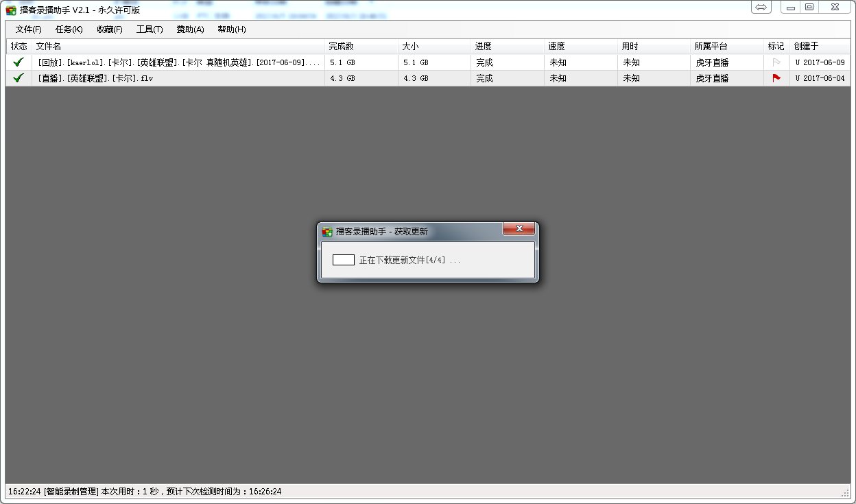Click the double-arrow icon in the title bar

[x=761, y=7]
